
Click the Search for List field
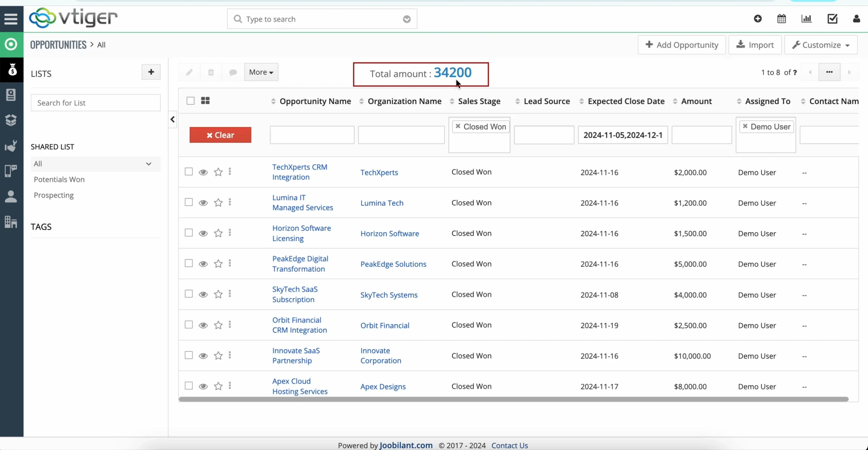pyautogui.click(x=95, y=103)
